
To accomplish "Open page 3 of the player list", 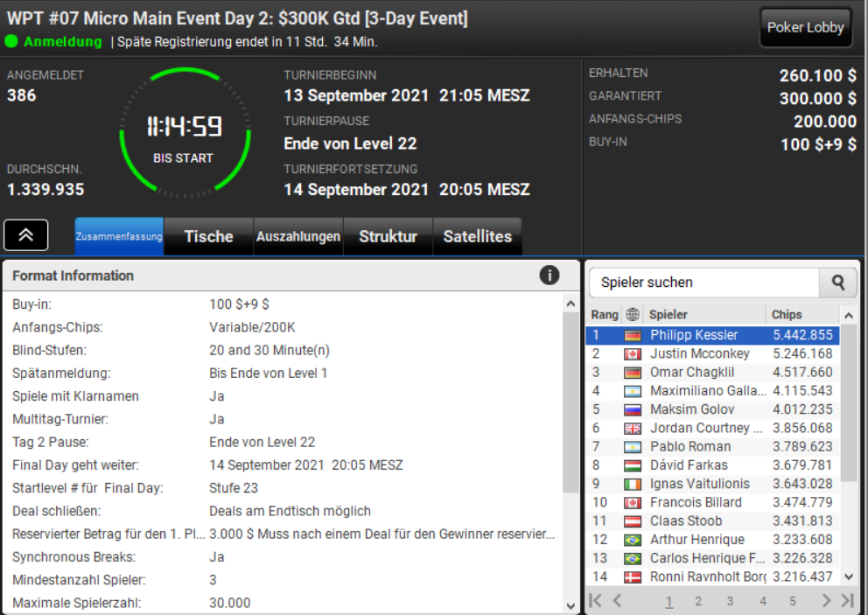I will [730, 601].
